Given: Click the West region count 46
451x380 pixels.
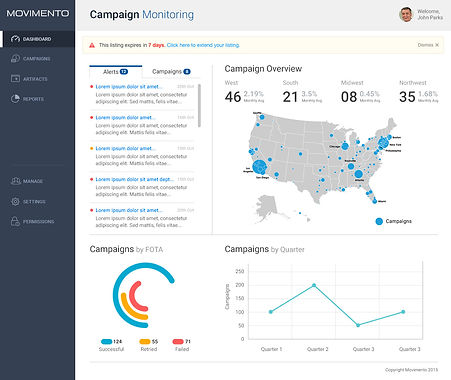Looking at the screenshot, I should click(233, 97).
